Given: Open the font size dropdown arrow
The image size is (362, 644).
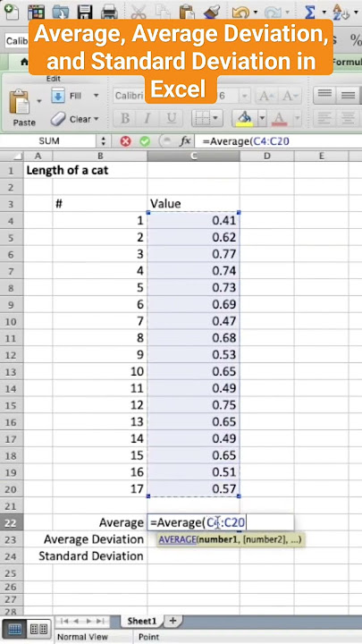Looking at the screenshot, I should click(244, 96).
